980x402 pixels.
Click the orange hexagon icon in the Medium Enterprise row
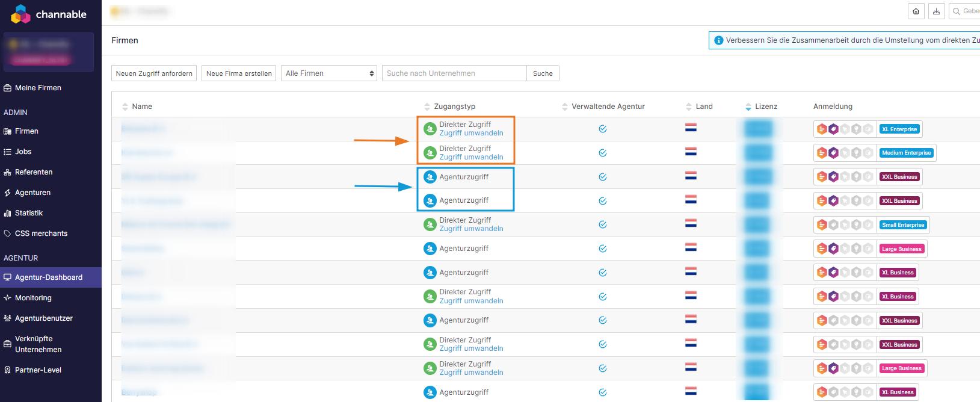pyautogui.click(x=822, y=153)
